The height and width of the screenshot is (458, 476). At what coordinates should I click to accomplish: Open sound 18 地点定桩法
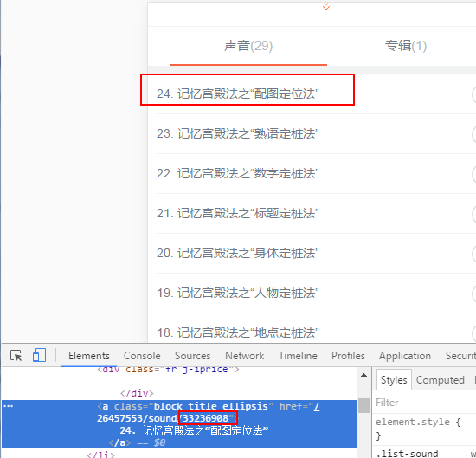pyautogui.click(x=238, y=332)
